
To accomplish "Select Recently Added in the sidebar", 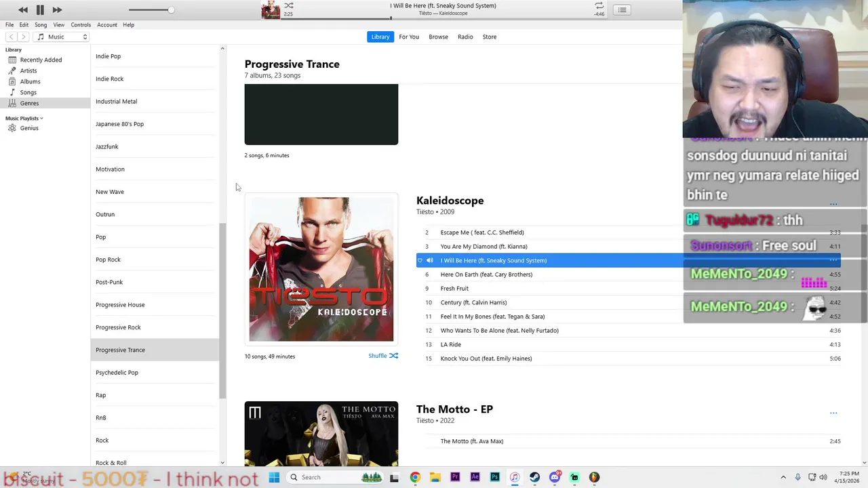I will (x=41, y=60).
